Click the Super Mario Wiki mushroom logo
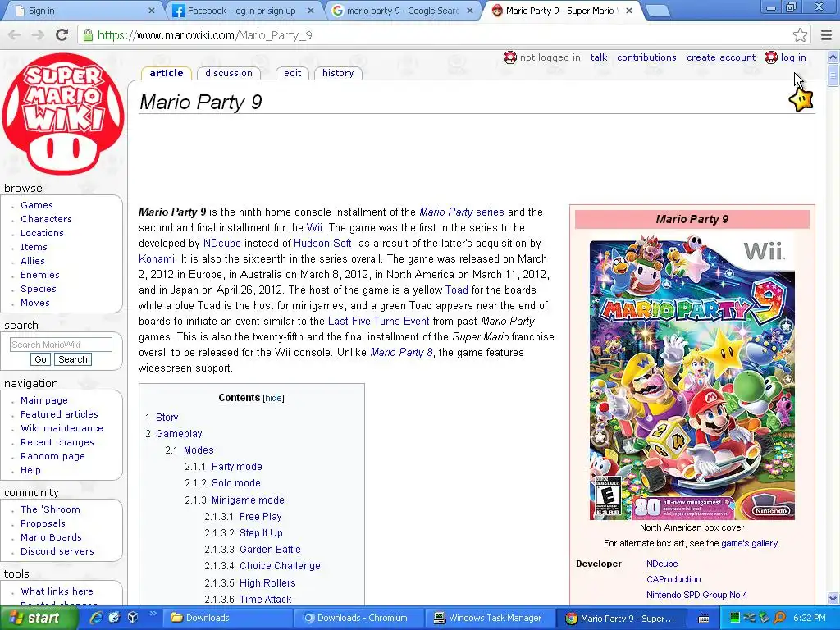 [x=63, y=113]
